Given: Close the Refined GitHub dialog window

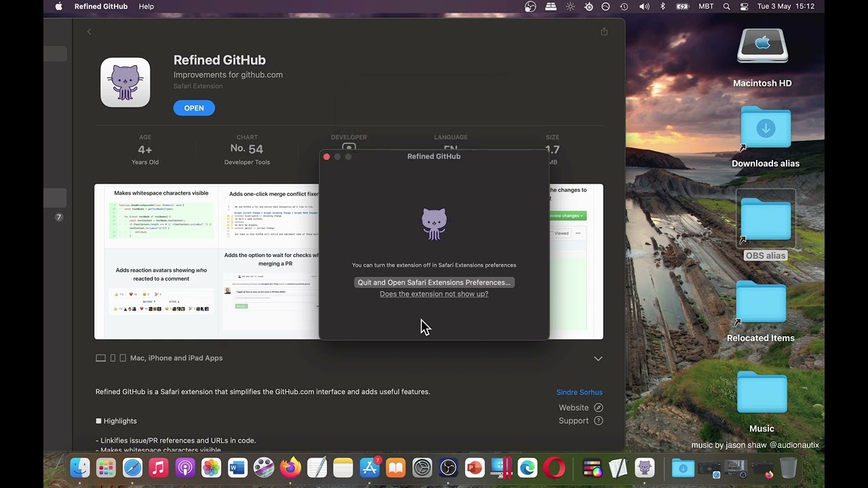Looking at the screenshot, I should click(327, 157).
